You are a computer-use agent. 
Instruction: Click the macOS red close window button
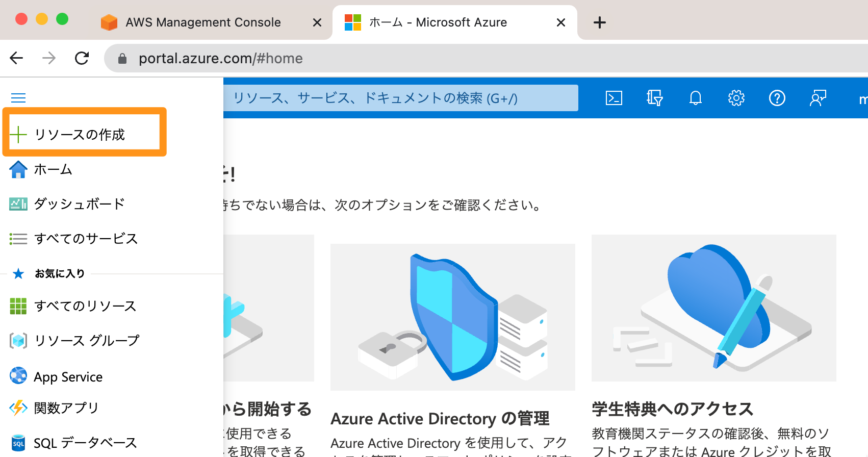[x=21, y=19]
